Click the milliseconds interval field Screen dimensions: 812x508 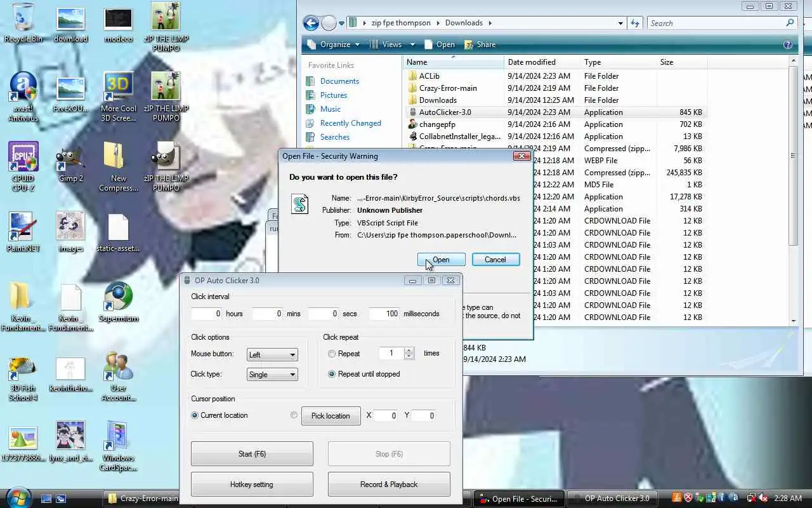(x=384, y=314)
